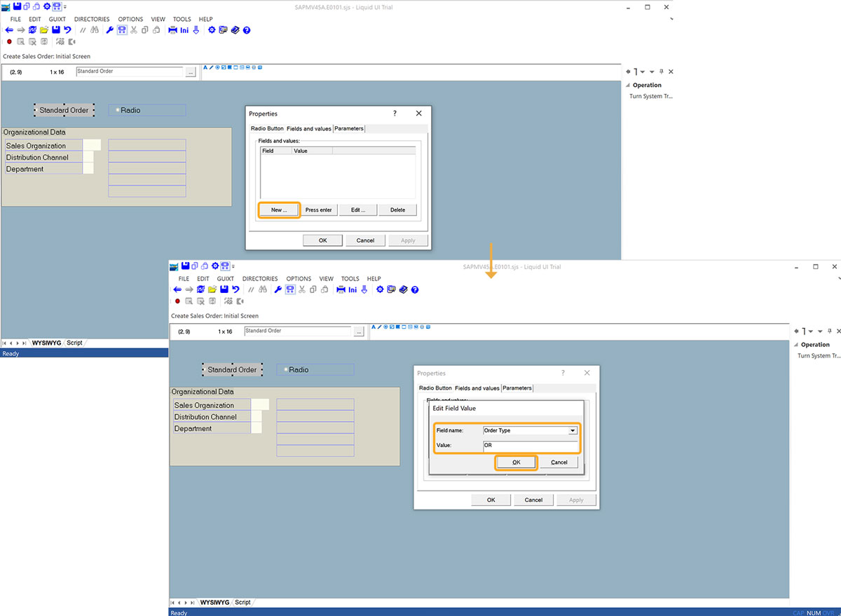Open the GUIXT menu in background window
This screenshot has height=616, width=841.
click(57, 20)
